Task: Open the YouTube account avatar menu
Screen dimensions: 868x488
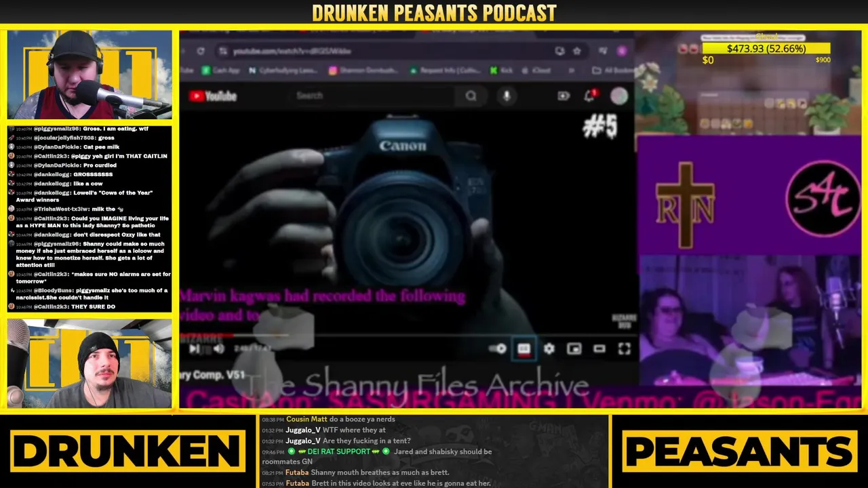Action: click(618, 96)
